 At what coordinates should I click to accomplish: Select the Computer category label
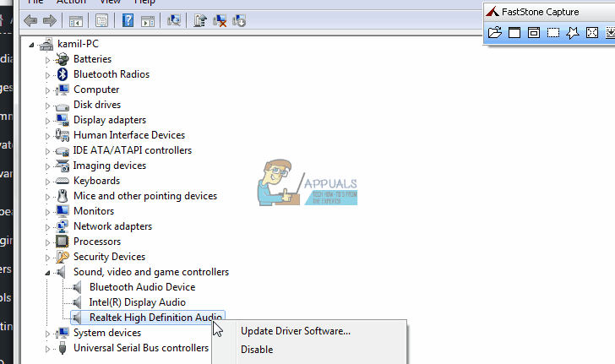point(96,90)
